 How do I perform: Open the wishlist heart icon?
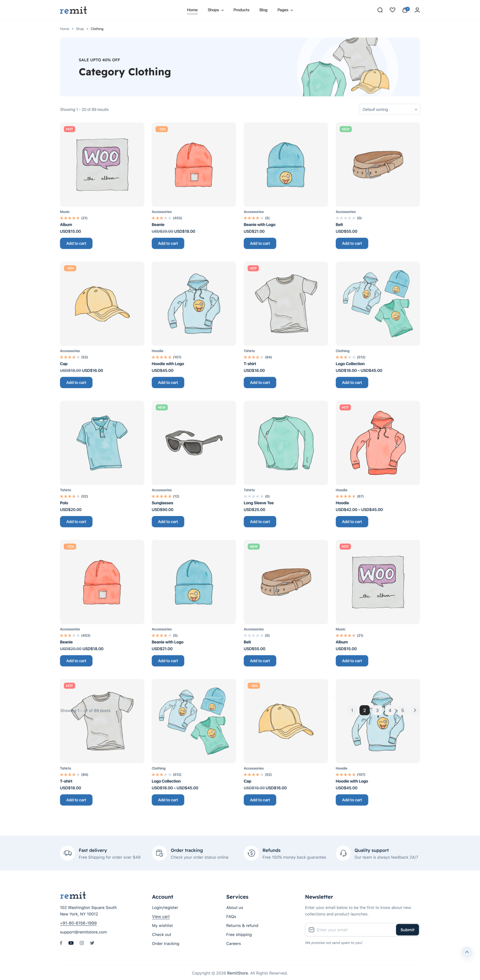coord(392,10)
